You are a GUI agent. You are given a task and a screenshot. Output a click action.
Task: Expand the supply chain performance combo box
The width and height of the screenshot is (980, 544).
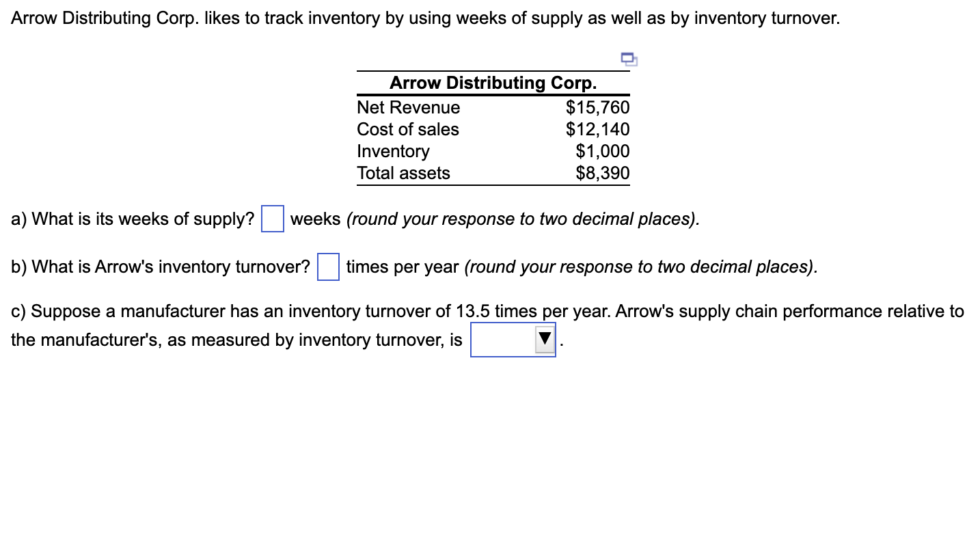coord(513,340)
